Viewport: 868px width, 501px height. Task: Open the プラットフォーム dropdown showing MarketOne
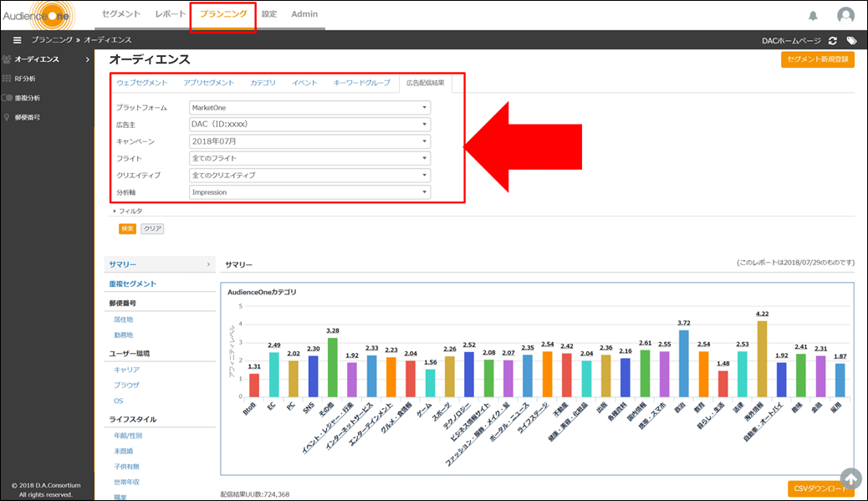click(309, 108)
